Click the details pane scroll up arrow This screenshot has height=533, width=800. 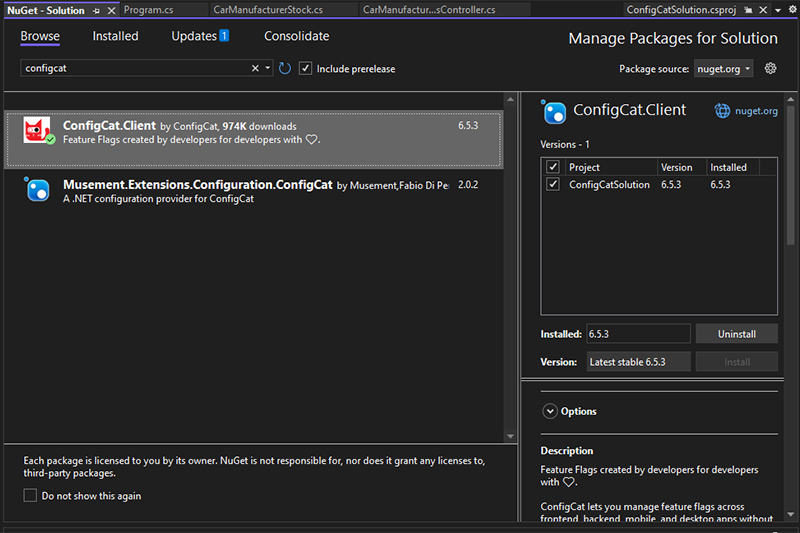pyautogui.click(x=791, y=99)
